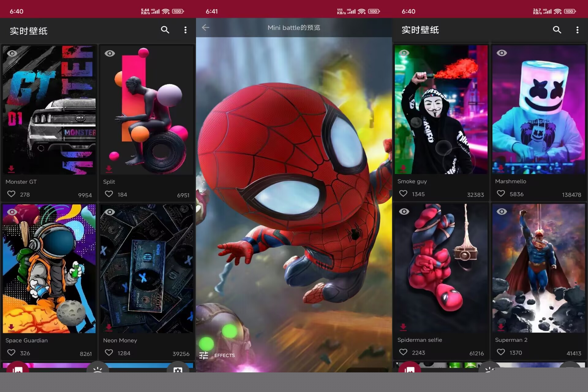
Task: Download the Smoke guy wallpaper
Action: (x=403, y=168)
